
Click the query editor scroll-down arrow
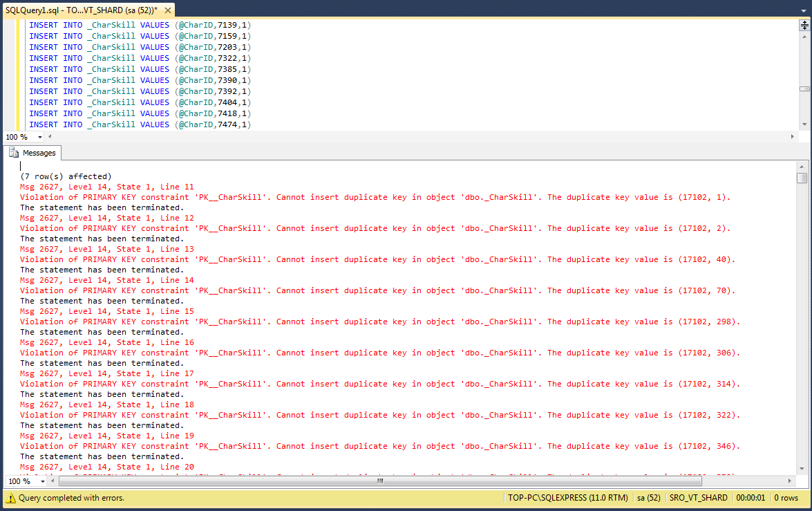tap(804, 124)
